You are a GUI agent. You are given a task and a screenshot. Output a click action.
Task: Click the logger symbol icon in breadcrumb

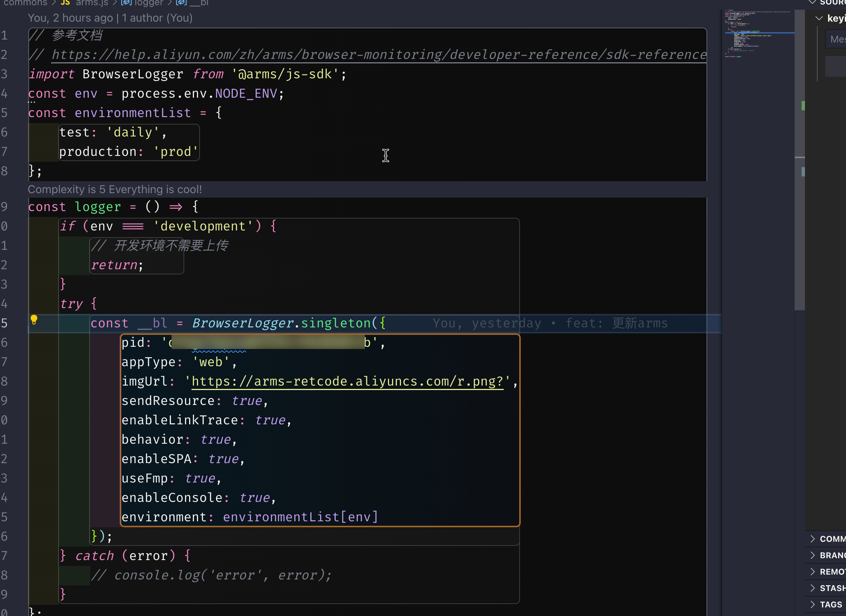(126, 3)
